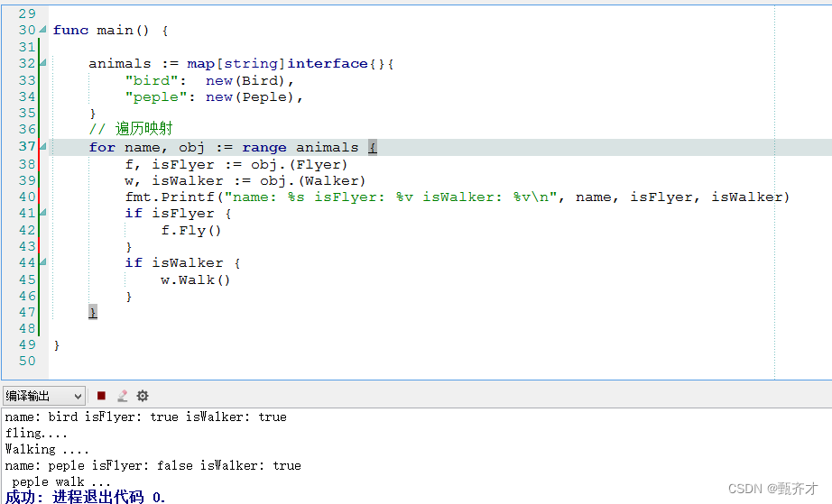The width and height of the screenshot is (832, 504).
Task: Clear the output with eraser icon
Action: coord(122,396)
